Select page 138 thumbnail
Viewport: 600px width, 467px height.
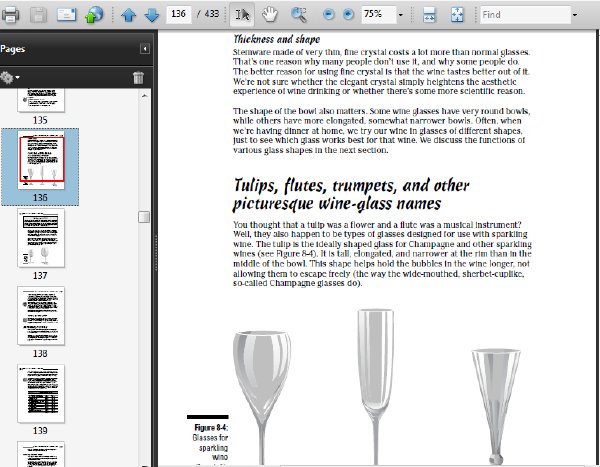[x=41, y=315]
